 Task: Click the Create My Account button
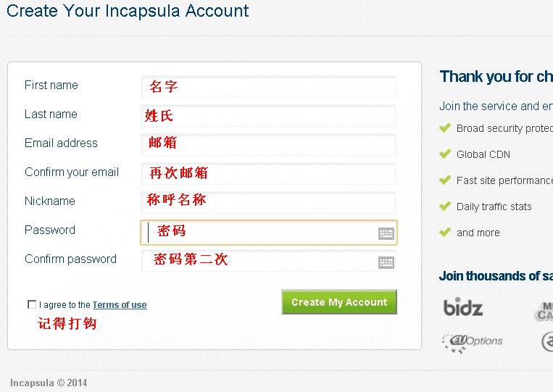click(x=339, y=302)
